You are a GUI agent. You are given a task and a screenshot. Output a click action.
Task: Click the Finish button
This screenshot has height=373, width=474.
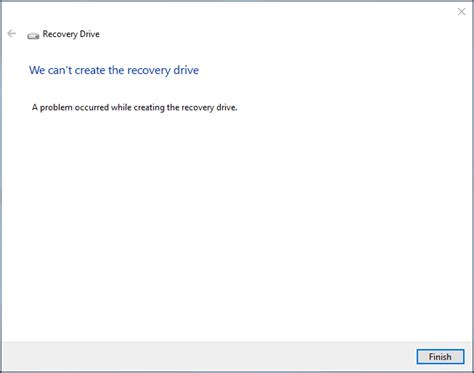point(440,357)
